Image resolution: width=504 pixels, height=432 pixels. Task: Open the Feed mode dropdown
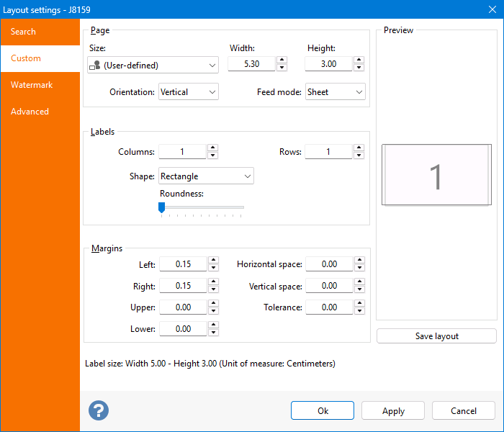pyautogui.click(x=336, y=92)
